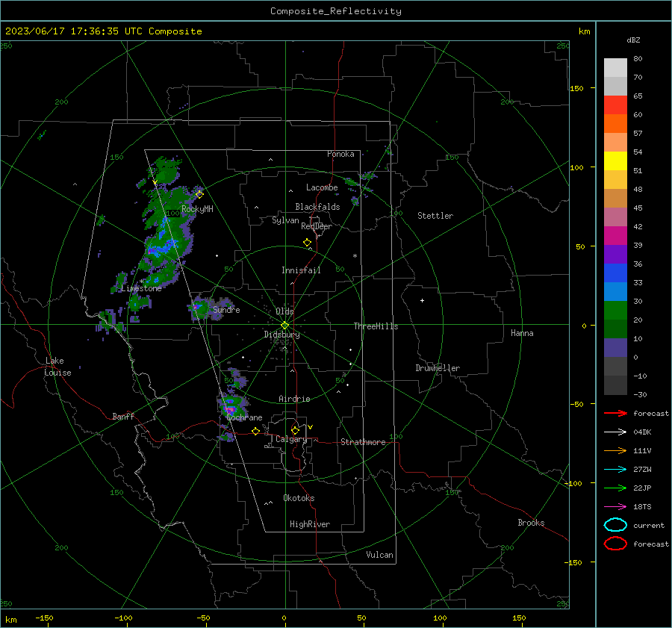This screenshot has height=628, width=672.
Task: Click the Composite_Reflectivity title text
Action: [x=336, y=11]
